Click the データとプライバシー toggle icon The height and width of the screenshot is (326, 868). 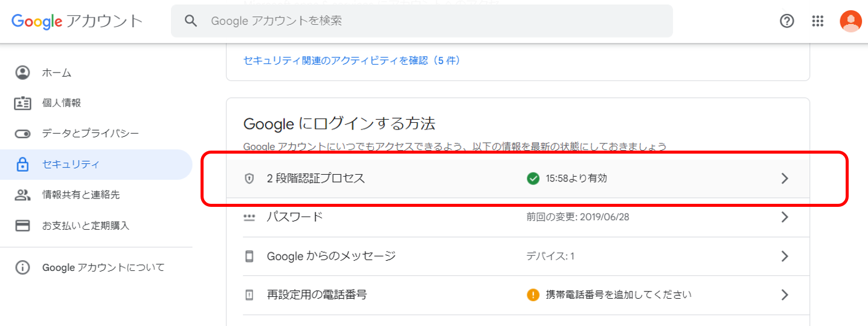click(x=22, y=134)
